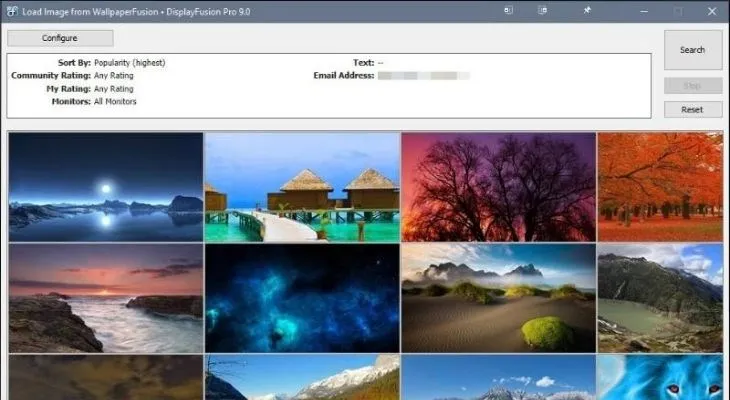Click the 'My Rating:' label
The width and height of the screenshot is (730, 400).
pyautogui.click(x=68, y=88)
